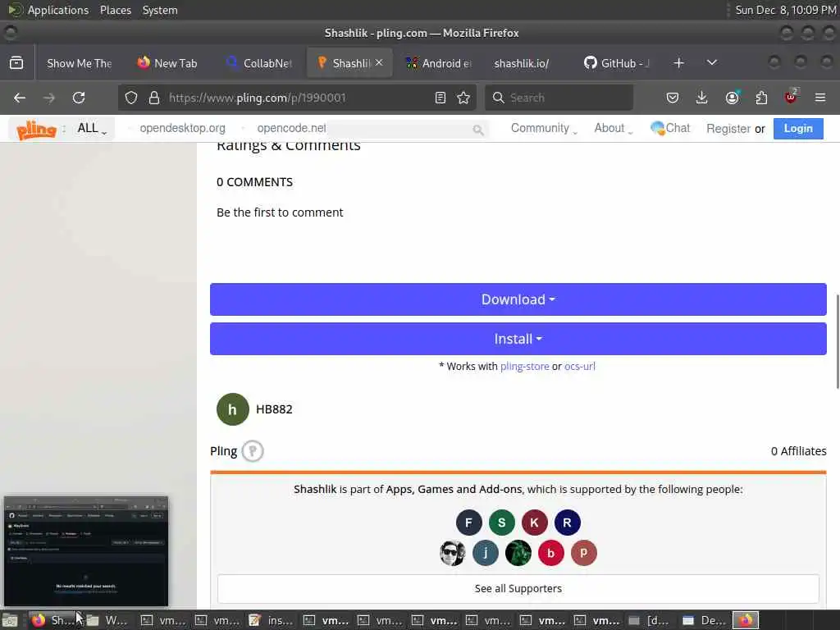Click the GitHub window preview thumbnail
The width and height of the screenshot is (840, 630).
coord(85,551)
